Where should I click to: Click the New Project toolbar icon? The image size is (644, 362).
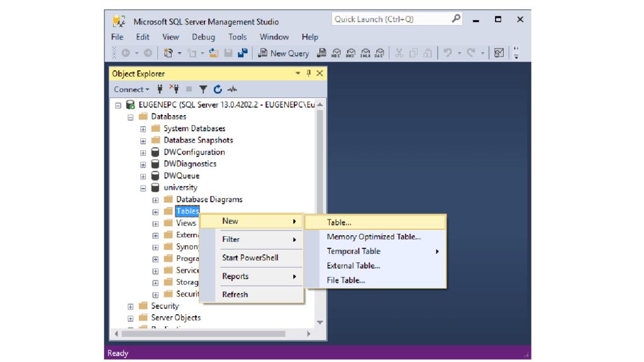[x=168, y=53]
